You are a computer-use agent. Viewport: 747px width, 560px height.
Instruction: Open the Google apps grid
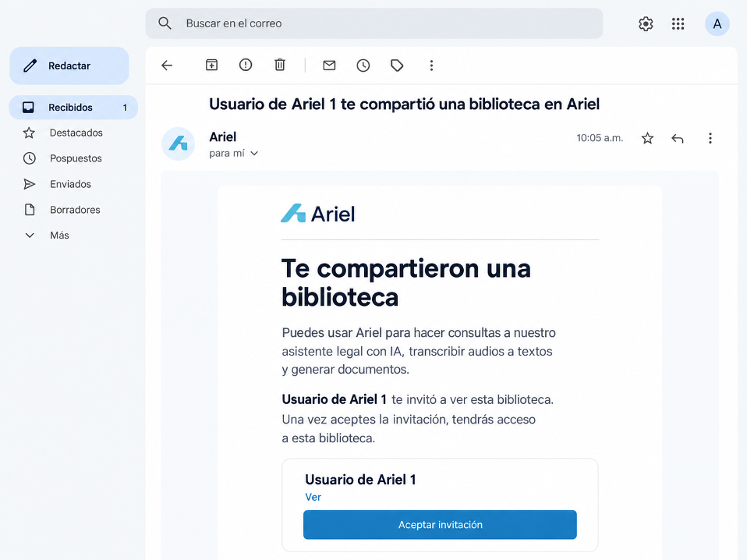(678, 24)
